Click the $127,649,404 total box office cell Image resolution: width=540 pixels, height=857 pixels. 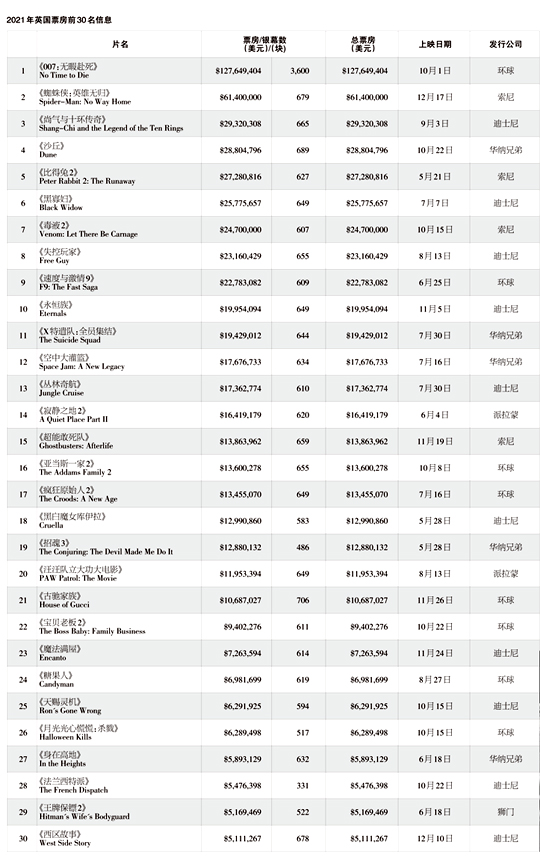(365, 71)
